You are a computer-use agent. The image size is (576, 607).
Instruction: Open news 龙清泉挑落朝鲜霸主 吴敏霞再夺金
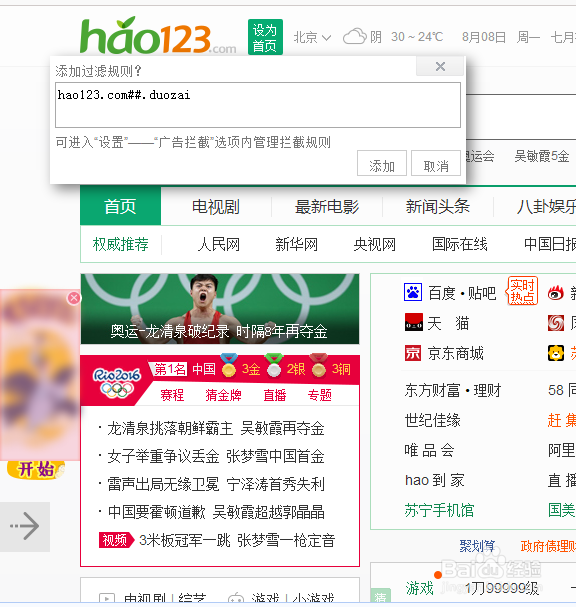tap(216, 429)
